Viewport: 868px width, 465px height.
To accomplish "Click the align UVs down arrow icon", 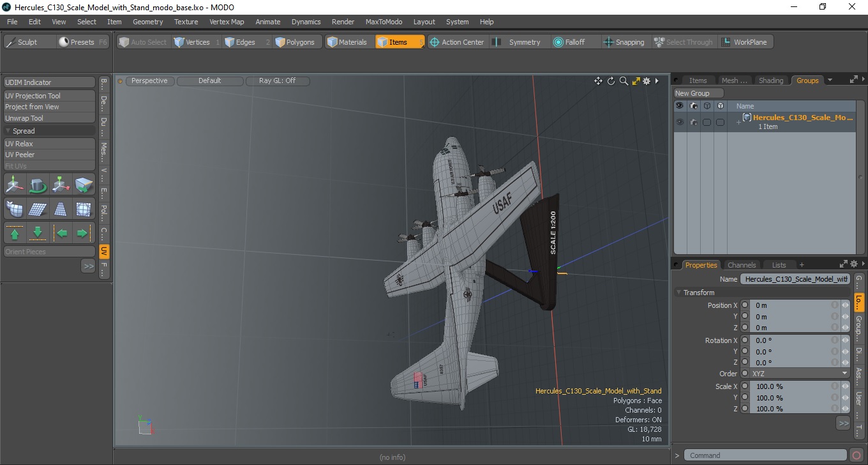I will (x=38, y=233).
